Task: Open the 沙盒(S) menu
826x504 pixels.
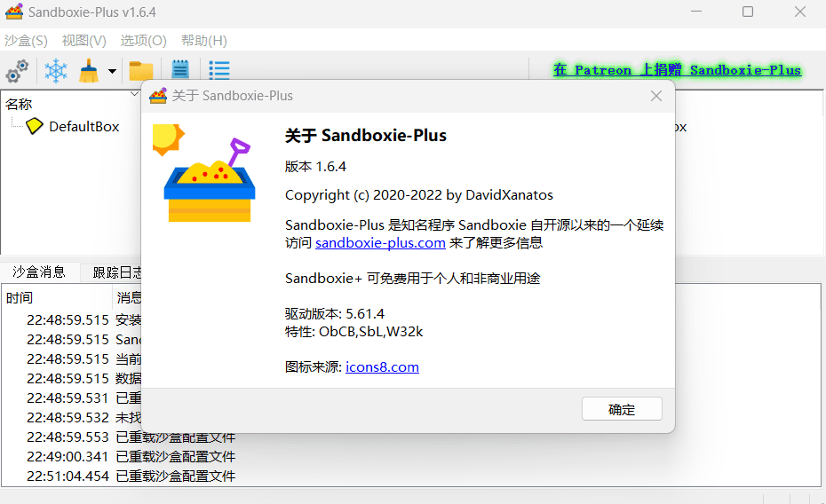Action: [27, 41]
